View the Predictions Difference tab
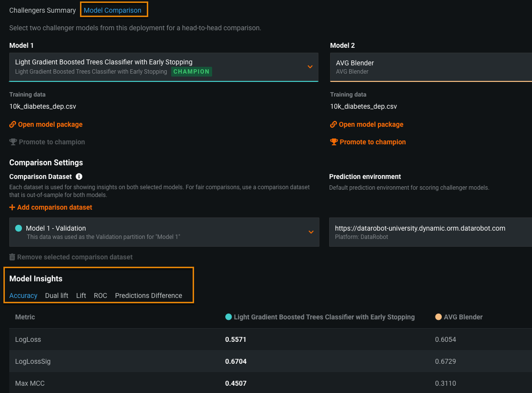532x393 pixels. [148, 295]
